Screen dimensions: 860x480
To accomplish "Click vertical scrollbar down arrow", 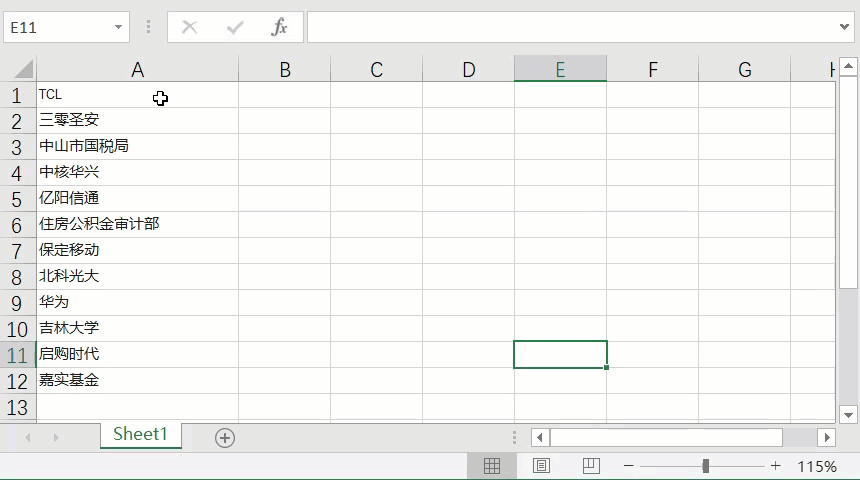I will 848,415.
